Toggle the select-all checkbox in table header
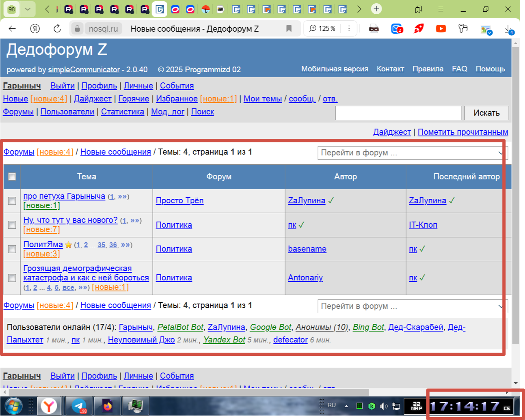The height and width of the screenshot is (420, 525). click(12, 177)
